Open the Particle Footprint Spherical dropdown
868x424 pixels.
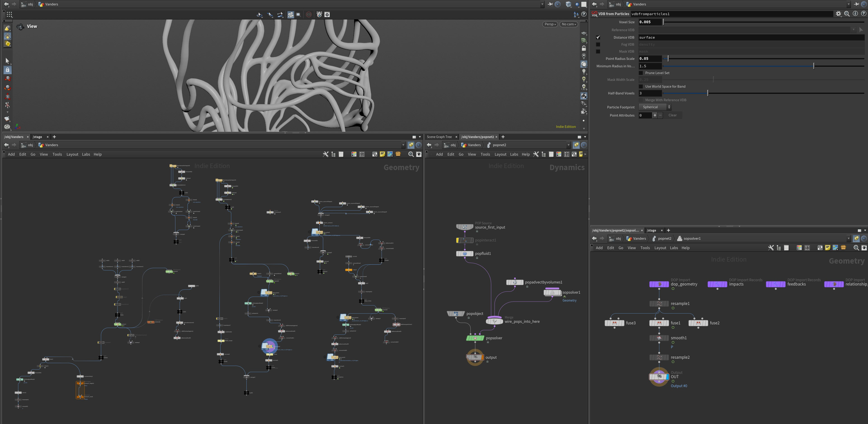pos(655,107)
